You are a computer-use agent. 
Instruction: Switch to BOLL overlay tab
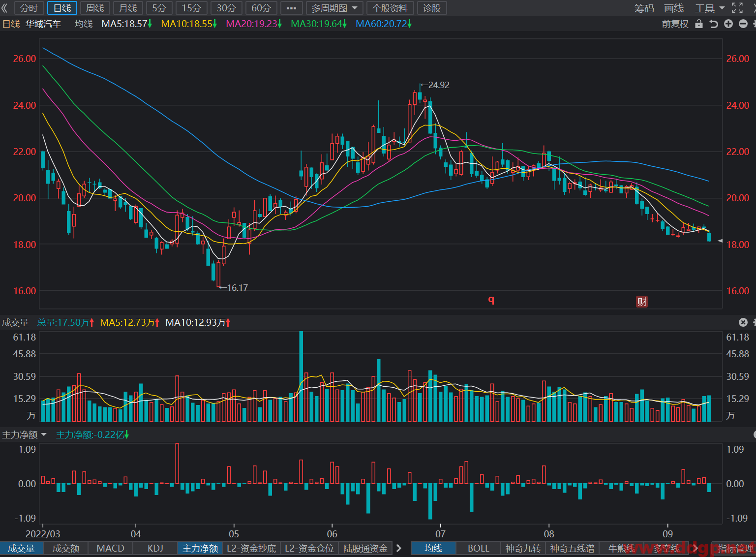click(x=478, y=548)
